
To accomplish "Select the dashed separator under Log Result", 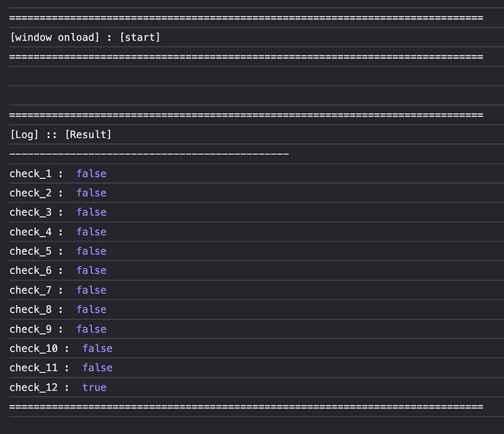I will 148,153.
